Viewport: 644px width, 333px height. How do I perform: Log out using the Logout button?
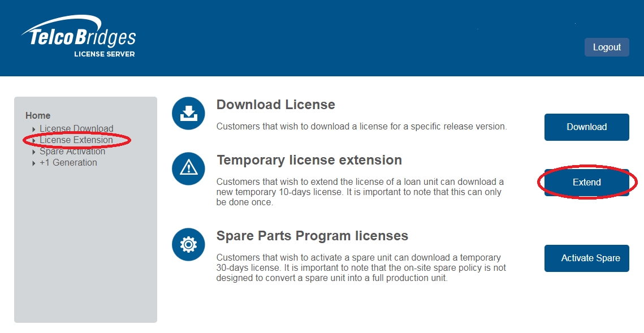click(x=606, y=47)
